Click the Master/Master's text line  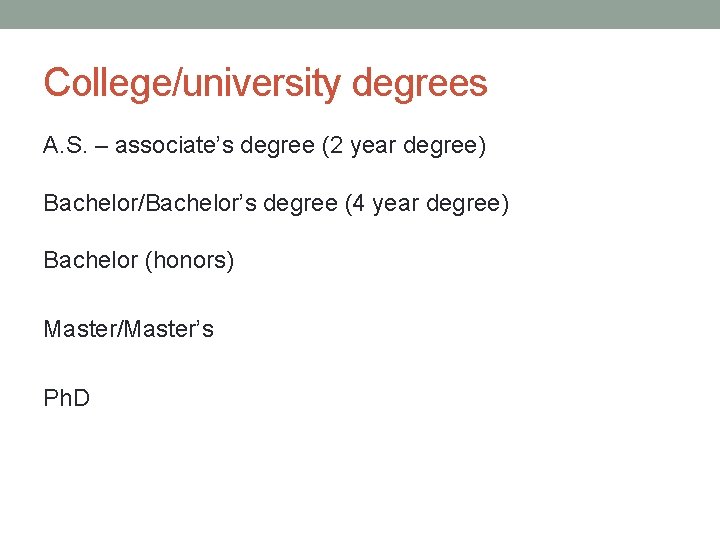tap(128, 329)
